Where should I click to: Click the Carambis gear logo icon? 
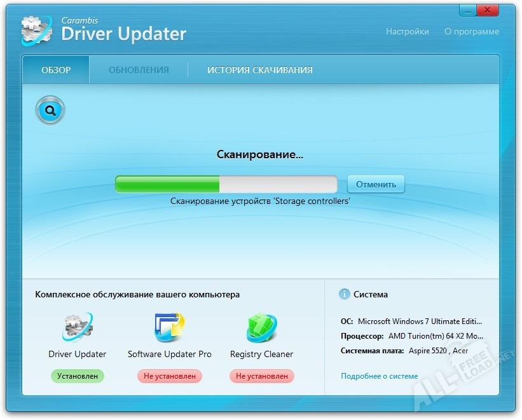36,30
